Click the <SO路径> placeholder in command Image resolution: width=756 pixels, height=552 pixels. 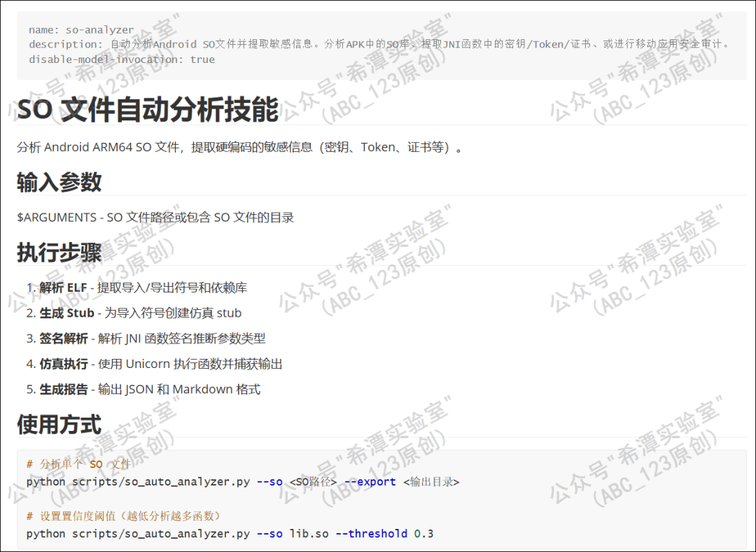coord(313,481)
